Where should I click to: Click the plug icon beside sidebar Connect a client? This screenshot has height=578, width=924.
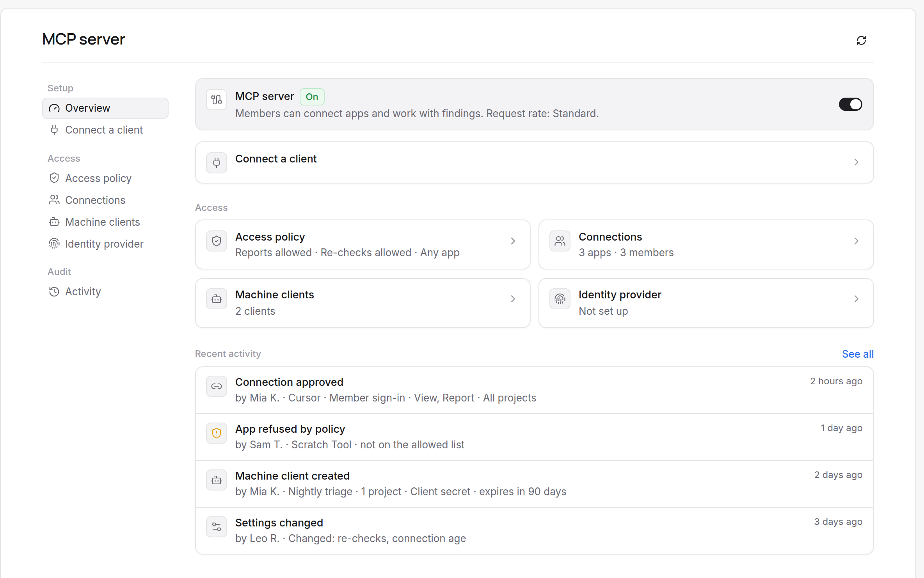(x=54, y=130)
